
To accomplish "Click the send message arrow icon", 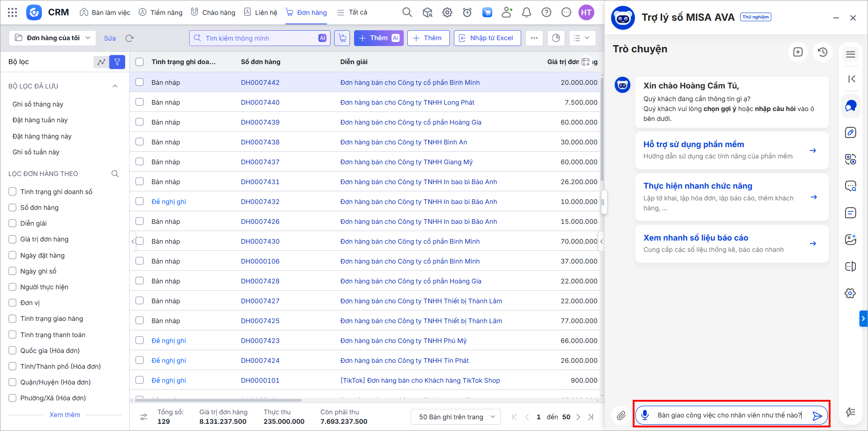I will 817,416.
